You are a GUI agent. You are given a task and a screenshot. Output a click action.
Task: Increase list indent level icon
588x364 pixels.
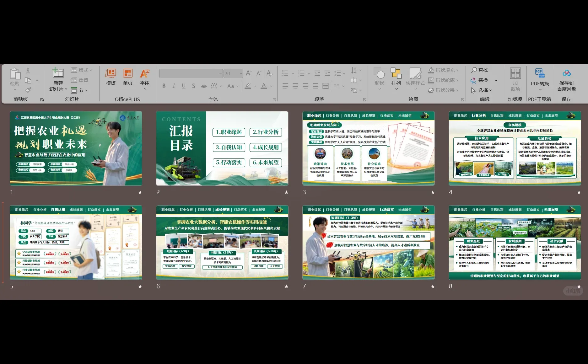(327, 73)
